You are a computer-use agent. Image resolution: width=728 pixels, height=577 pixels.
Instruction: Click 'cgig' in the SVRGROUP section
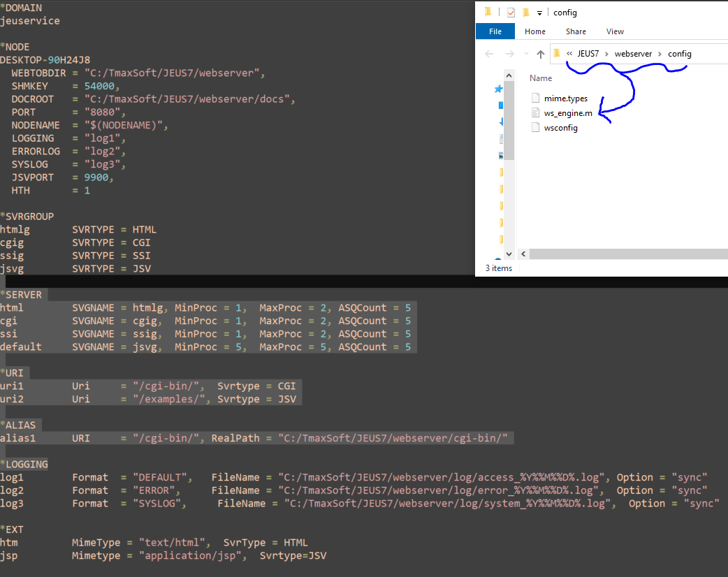point(12,243)
